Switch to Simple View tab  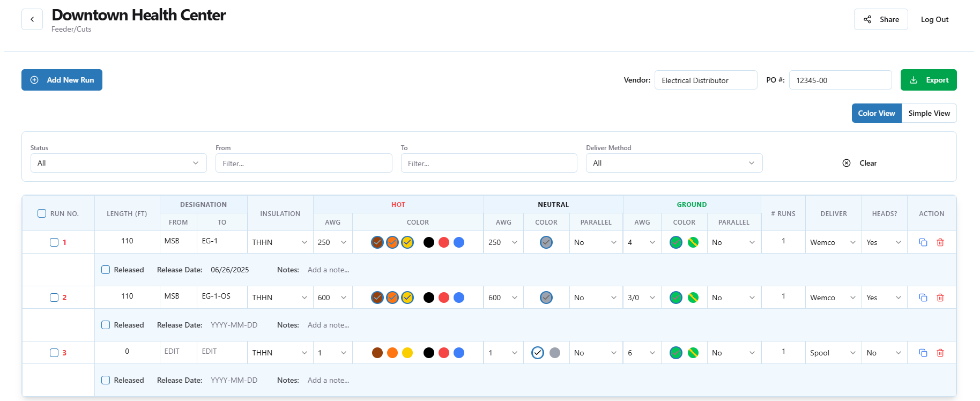[929, 113]
